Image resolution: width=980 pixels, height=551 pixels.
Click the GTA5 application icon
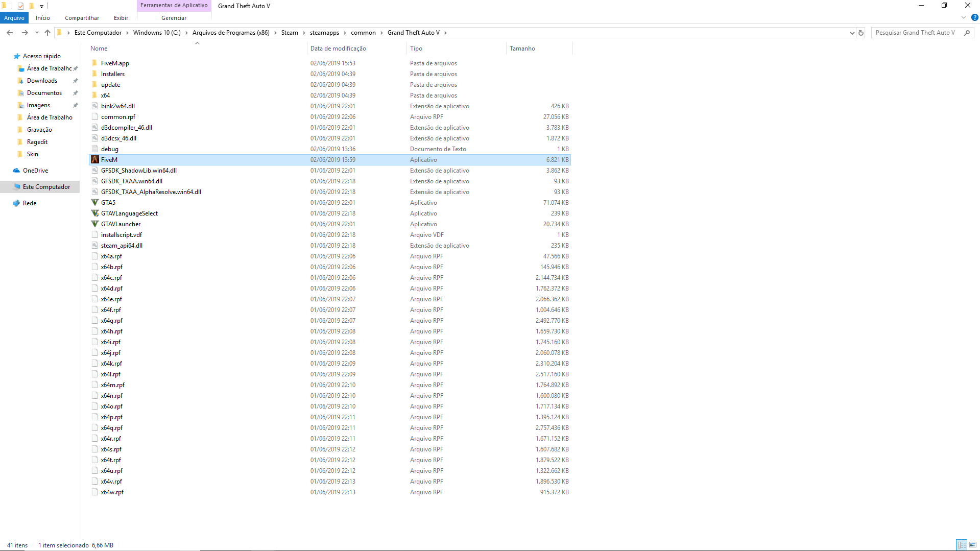pos(95,203)
